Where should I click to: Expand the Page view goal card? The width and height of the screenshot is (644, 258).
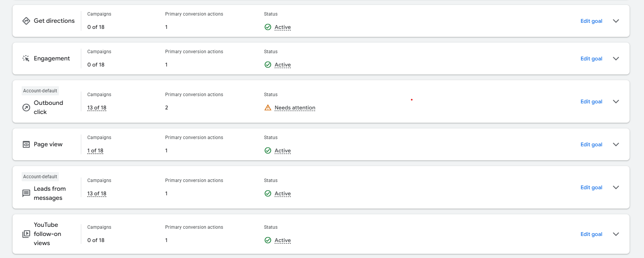pyautogui.click(x=616, y=144)
